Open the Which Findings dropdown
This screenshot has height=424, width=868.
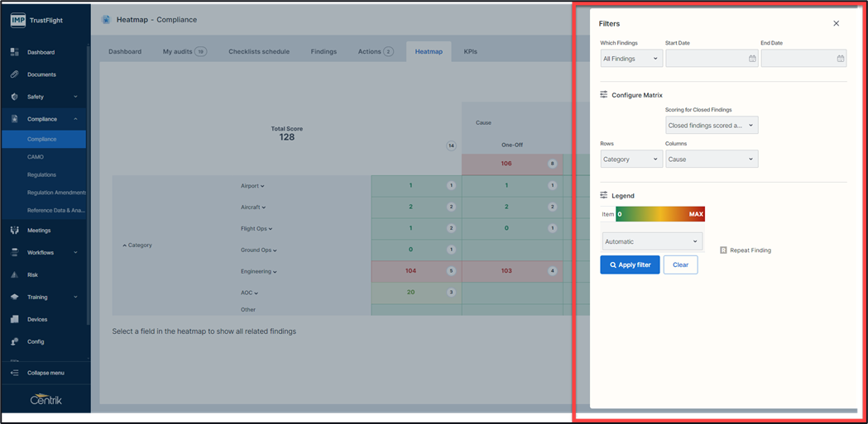coord(631,59)
